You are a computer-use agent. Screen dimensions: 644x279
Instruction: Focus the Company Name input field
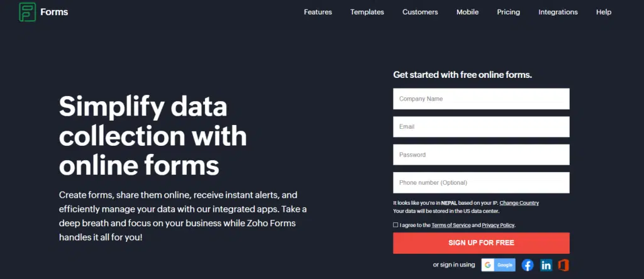481,99
